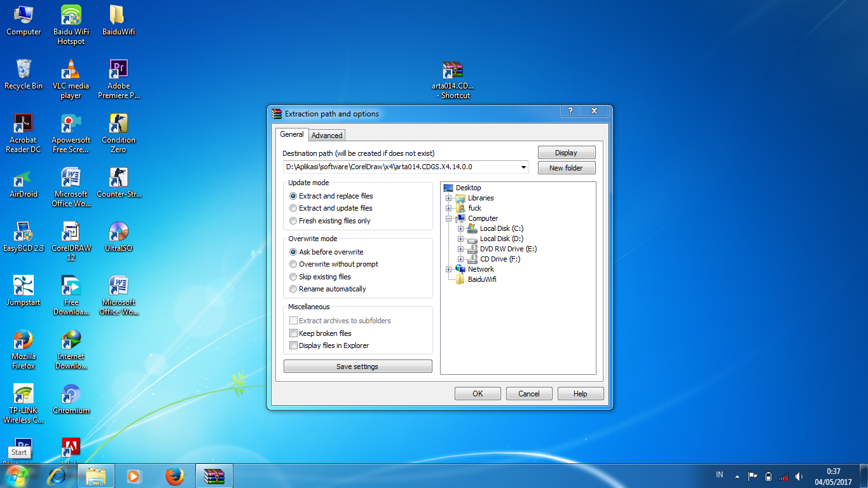Select arta014.CD... archive shortcut on desktop
This screenshot has height=488, width=868.
pyautogui.click(x=453, y=80)
